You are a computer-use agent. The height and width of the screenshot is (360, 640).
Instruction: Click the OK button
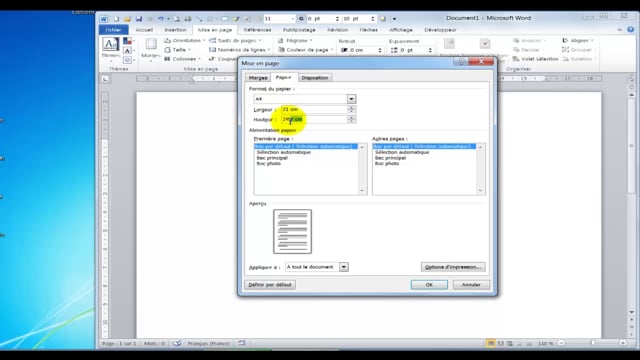(x=429, y=284)
